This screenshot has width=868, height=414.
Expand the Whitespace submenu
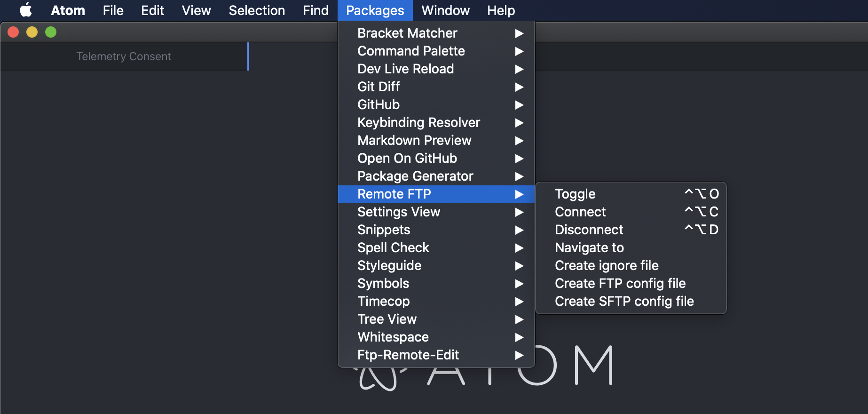pyautogui.click(x=436, y=337)
